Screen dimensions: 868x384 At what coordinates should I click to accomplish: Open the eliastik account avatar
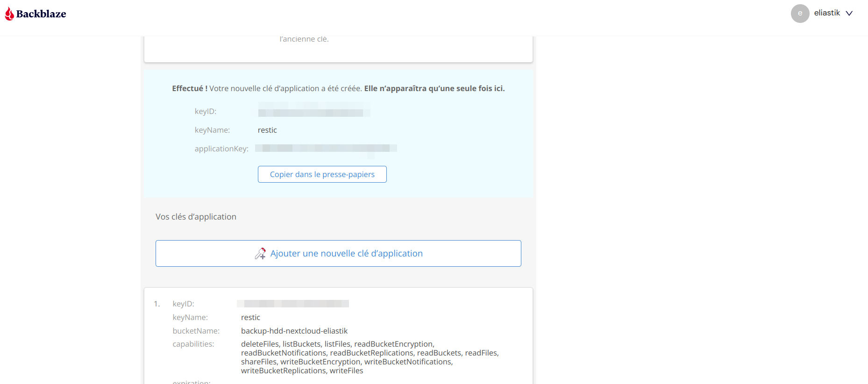(x=800, y=14)
